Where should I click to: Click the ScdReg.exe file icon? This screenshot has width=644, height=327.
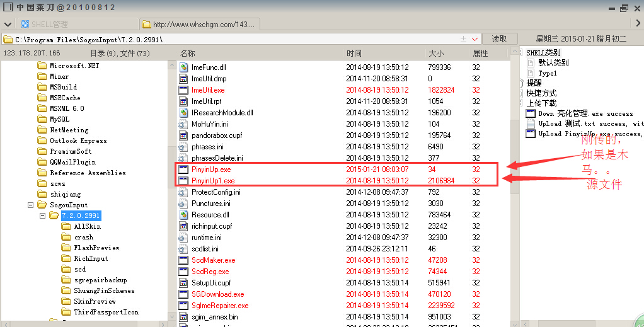183,272
